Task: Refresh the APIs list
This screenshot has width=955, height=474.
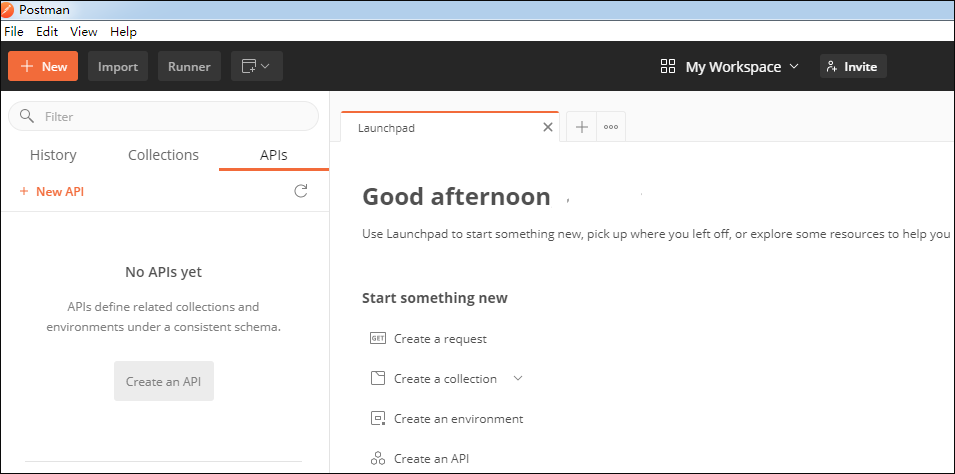Action: (x=300, y=191)
